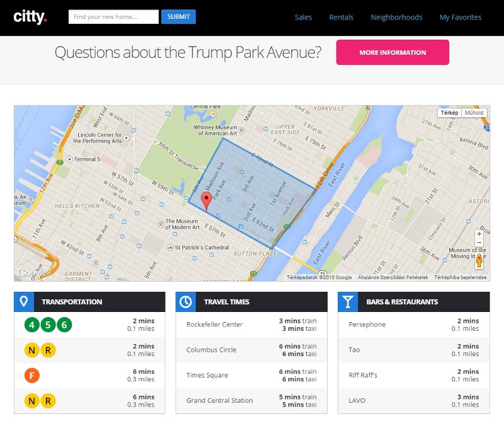
Task: Click the Térképadatok ©2015 Google text
Action: pyautogui.click(x=319, y=277)
